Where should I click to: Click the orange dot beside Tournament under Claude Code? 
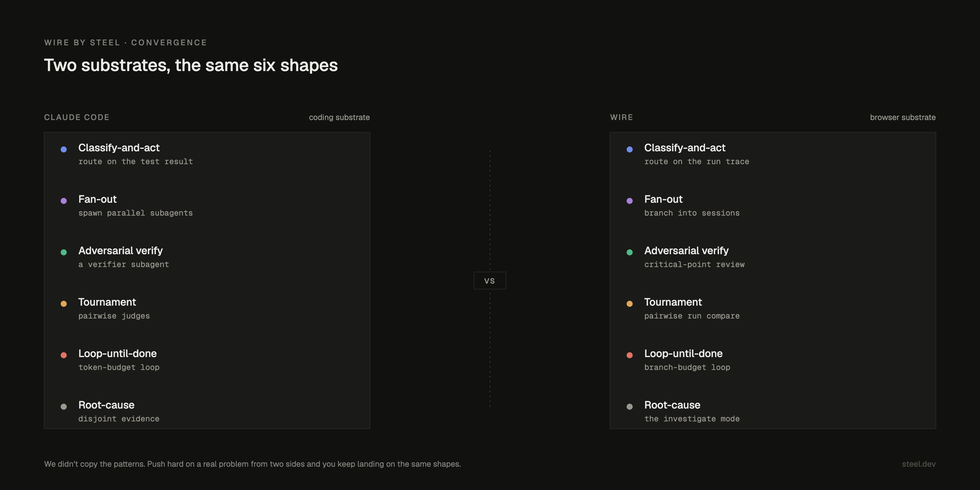[63, 303]
